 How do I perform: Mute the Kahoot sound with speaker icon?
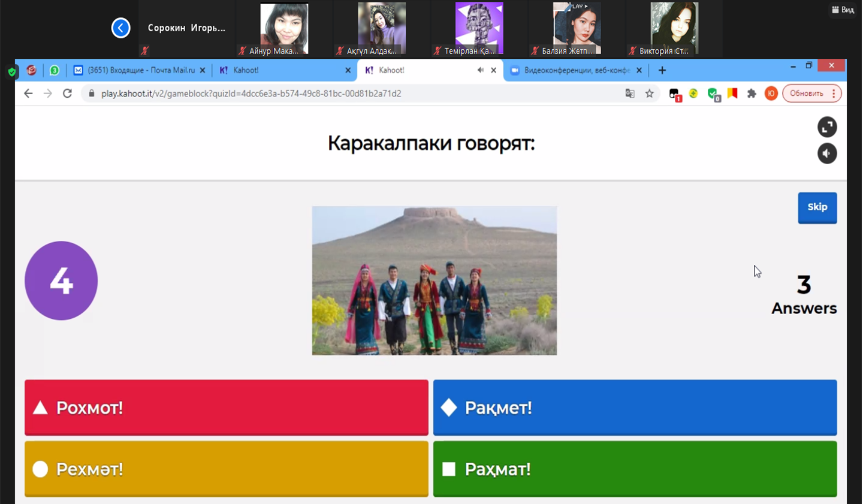pos(827,154)
